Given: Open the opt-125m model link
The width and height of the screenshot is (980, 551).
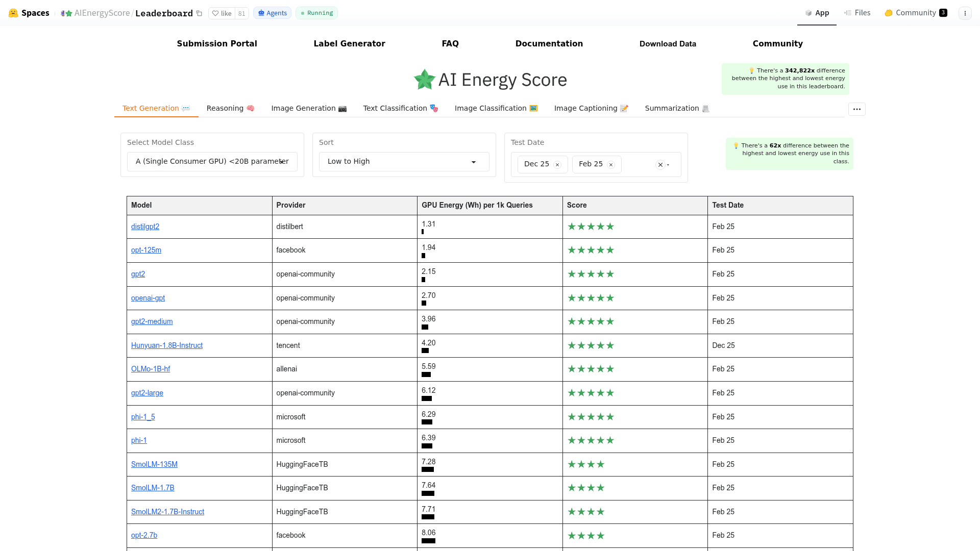Looking at the screenshot, I should coord(146,250).
